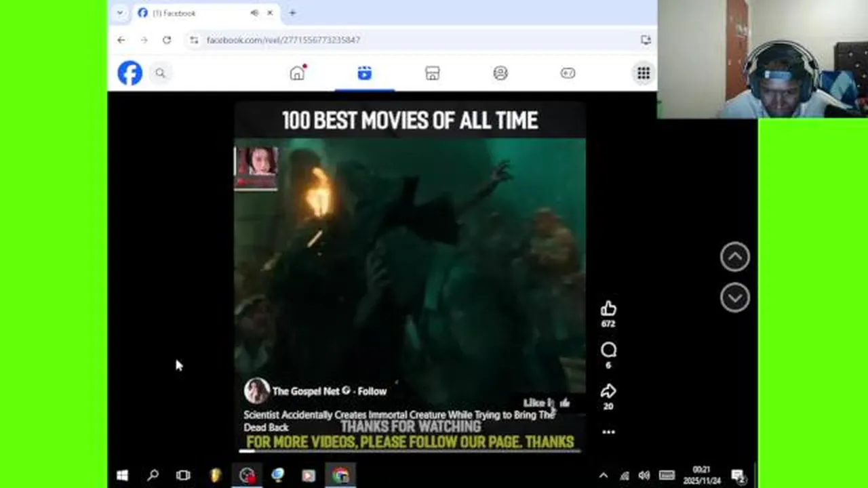Open the Groups tab
Screen dimensions: 868x488
pos(500,73)
